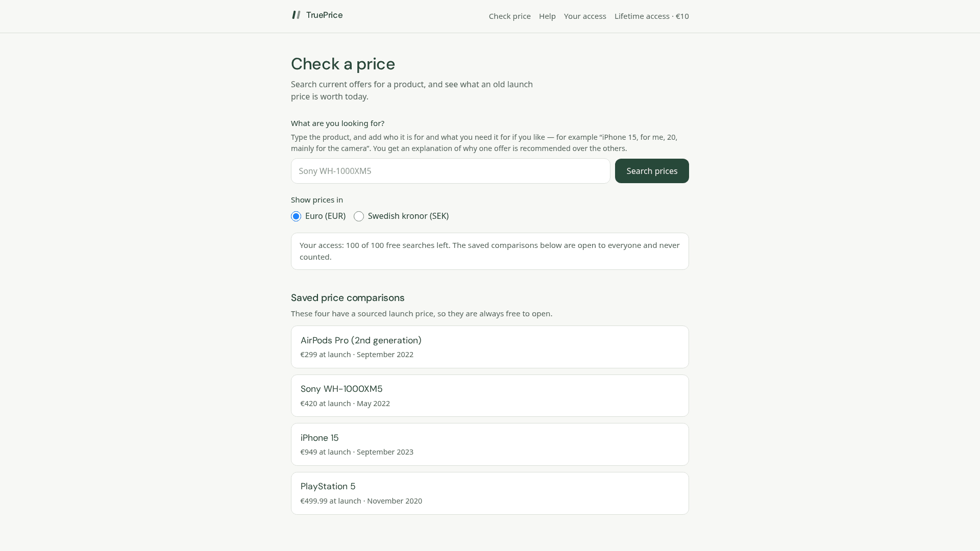Select Euro (EUR) currency
The width and height of the screenshot is (980, 551).
click(296, 216)
